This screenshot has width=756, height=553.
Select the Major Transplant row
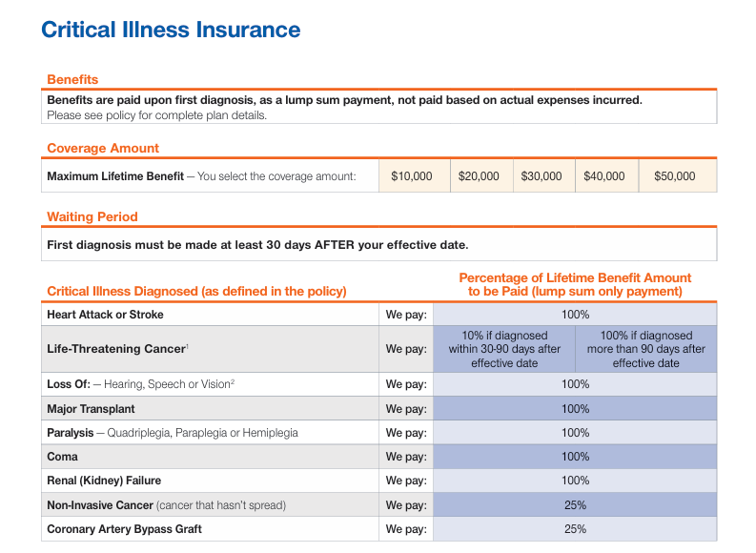[379, 409]
